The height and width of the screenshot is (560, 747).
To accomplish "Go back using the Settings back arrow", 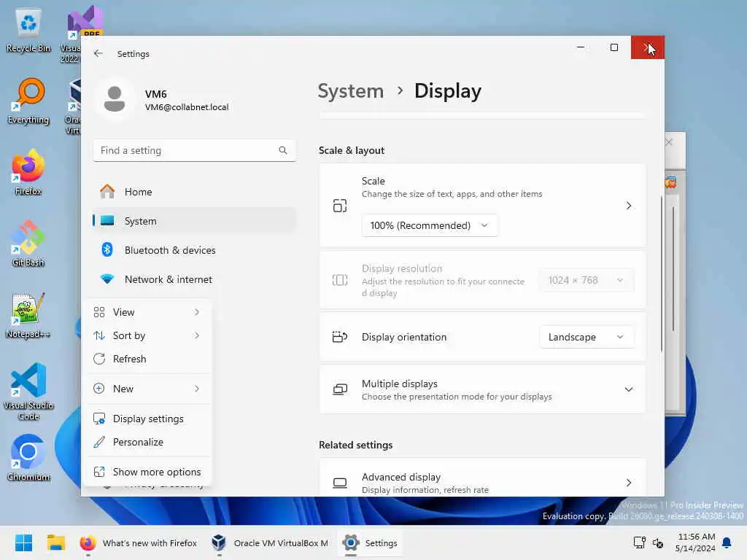I will (98, 53).
